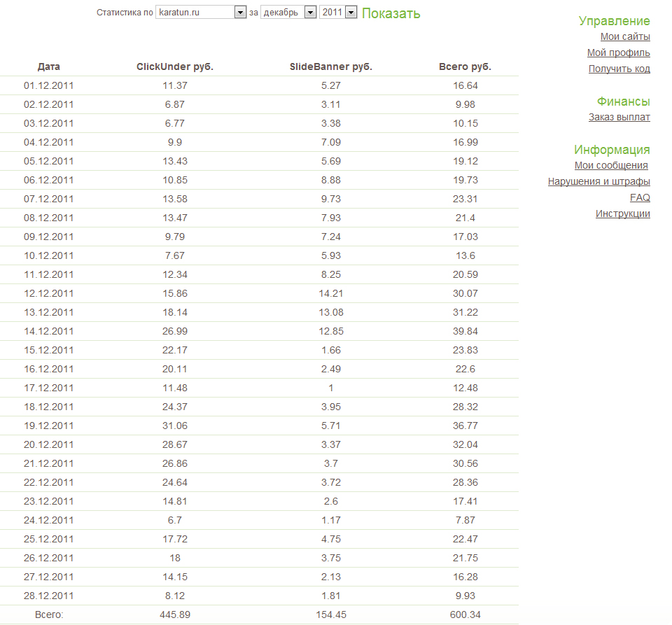
Task: Select date cell 12.12.2011
Action: coord(49,293)
